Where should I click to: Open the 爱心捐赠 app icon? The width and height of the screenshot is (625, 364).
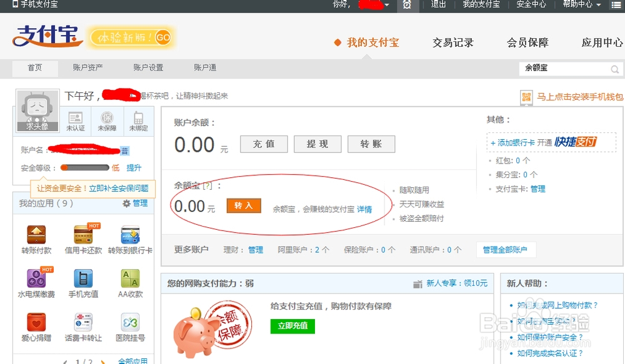click(x=36, y=322)
